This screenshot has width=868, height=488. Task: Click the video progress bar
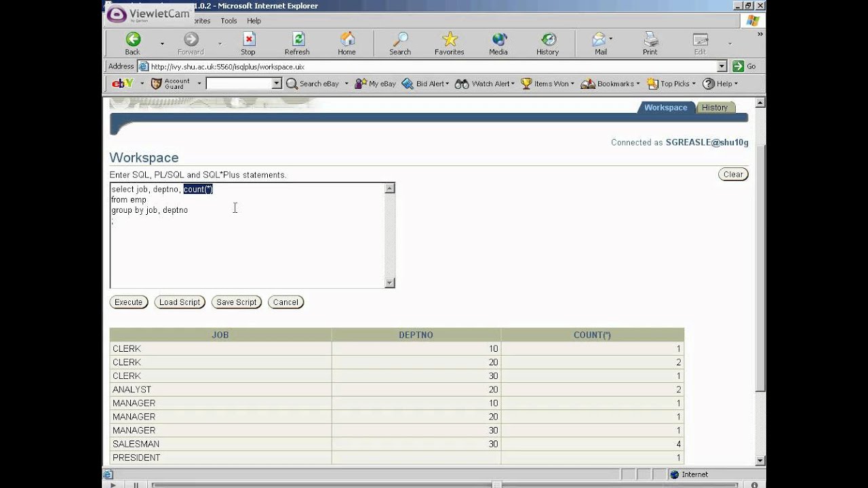[444, 485]
